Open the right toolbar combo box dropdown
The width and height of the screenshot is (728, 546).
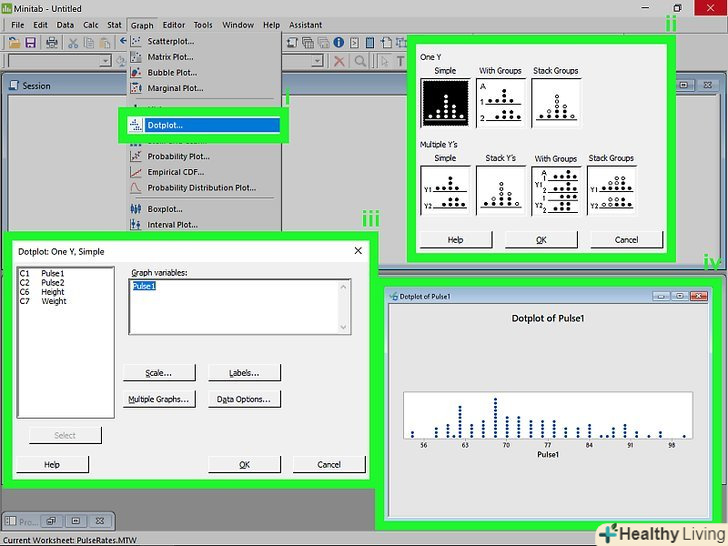(317, 61)
